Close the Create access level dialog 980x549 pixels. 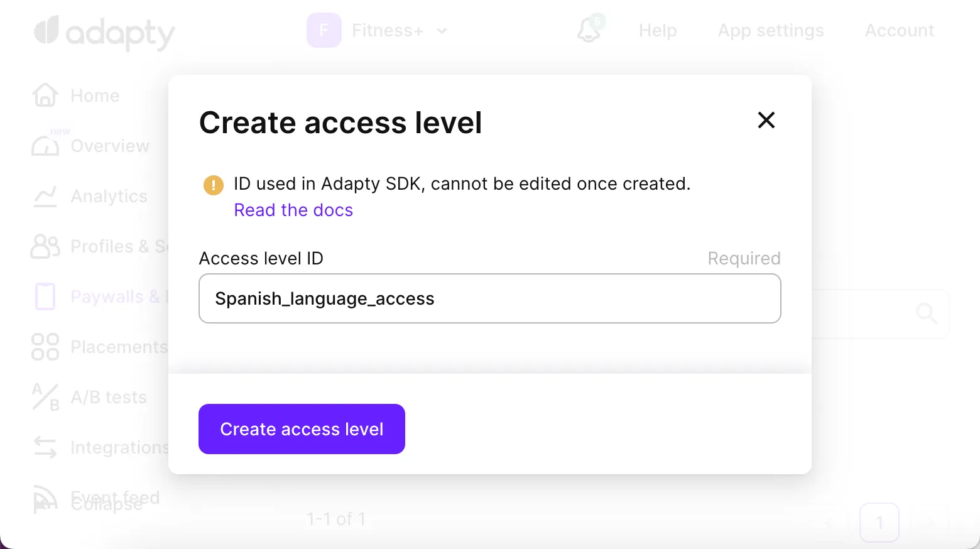766,120
